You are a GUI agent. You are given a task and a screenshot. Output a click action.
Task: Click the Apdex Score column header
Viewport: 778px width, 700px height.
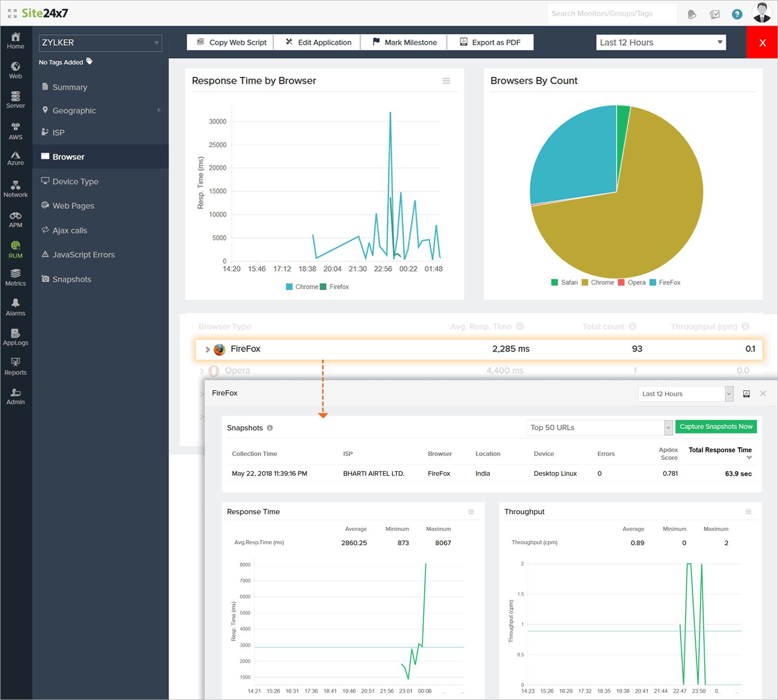pyautogui.click(x=669, y=454)
